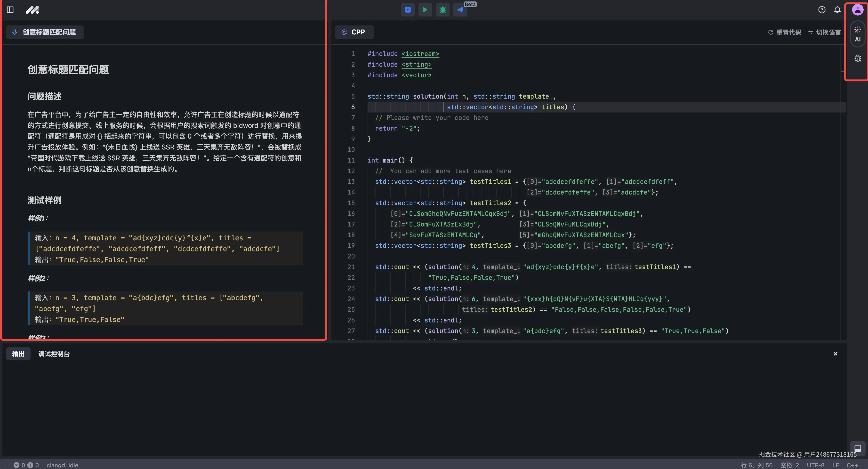Image resolution: width=868 pixels, height=469 pixels.
Task: Toggle bottom panel layout icon
Action: tap(858, 448)
